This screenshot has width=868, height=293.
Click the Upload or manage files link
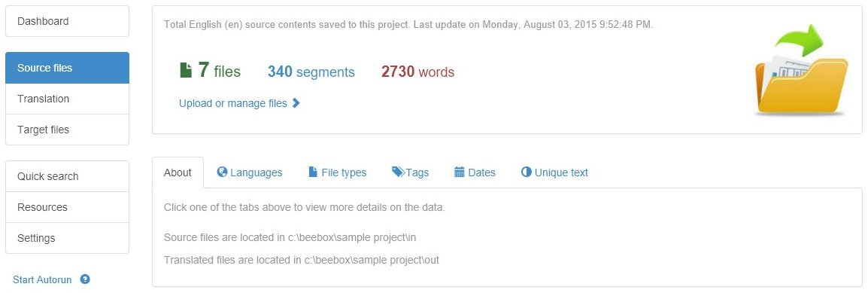(x=233, y=103)
